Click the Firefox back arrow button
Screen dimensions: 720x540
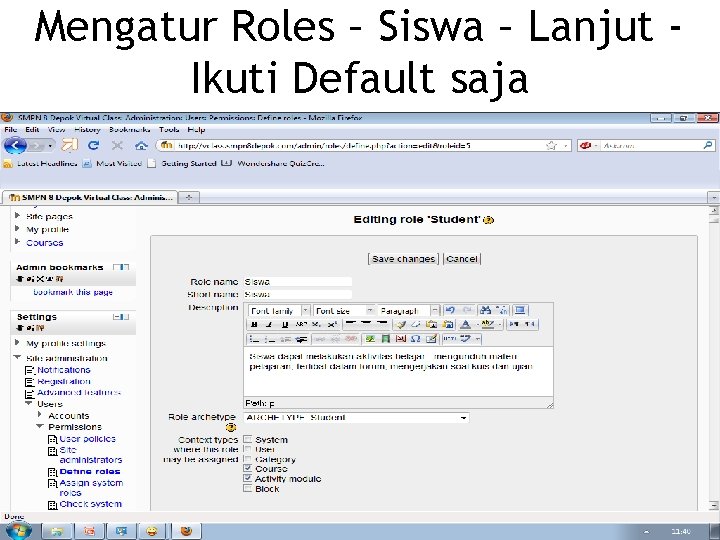15,146
